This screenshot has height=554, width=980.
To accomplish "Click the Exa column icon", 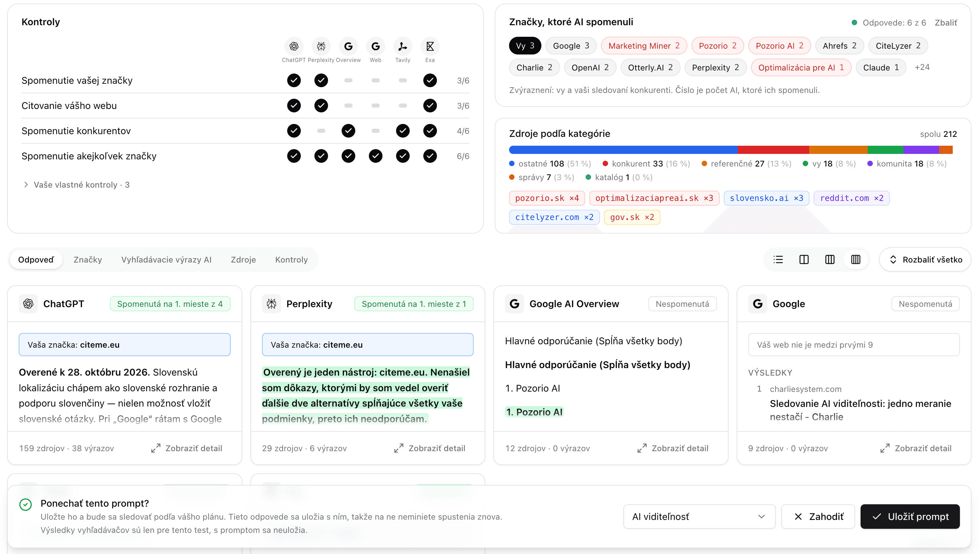I will (430, 46).
